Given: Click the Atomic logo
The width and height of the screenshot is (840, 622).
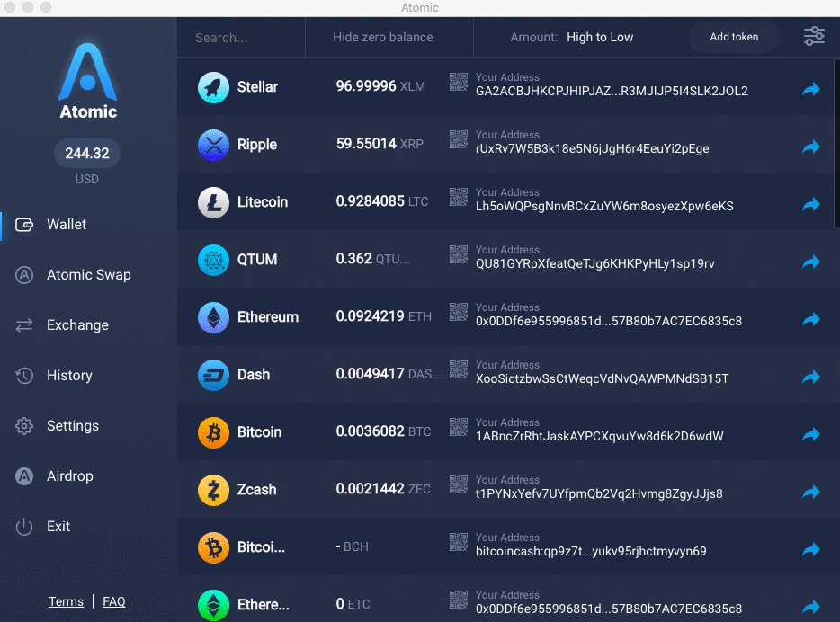Looking at the screenshot, I should coord(88,82).
